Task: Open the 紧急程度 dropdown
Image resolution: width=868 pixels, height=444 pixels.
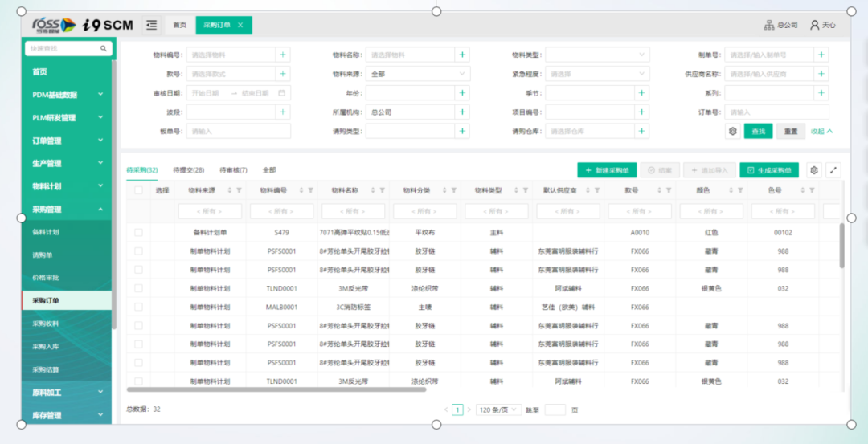Action: point(597,74)
